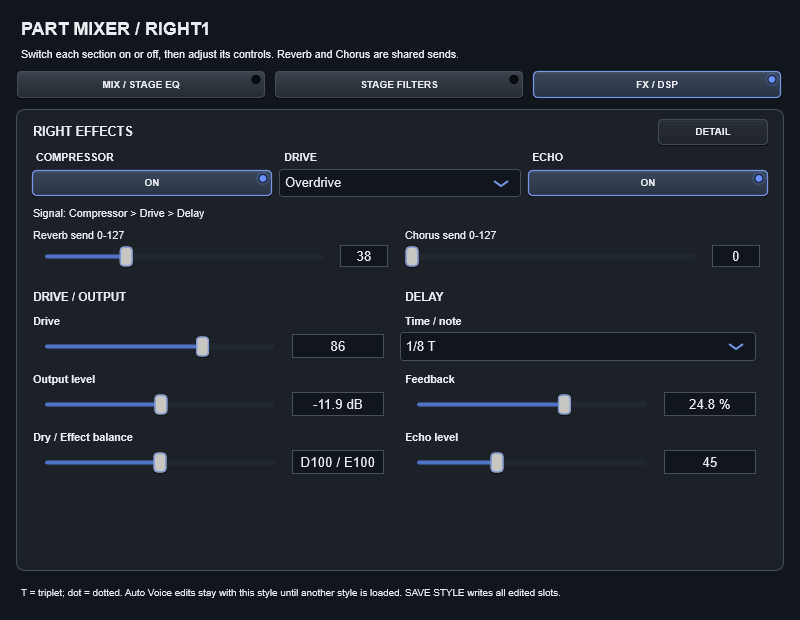
Task: Select the FX / DSP tab
Action: (657, 85)
